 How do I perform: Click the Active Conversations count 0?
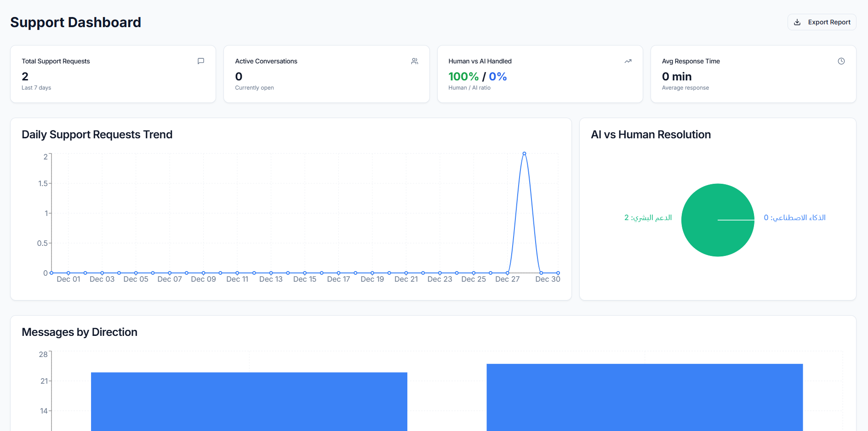239,76
